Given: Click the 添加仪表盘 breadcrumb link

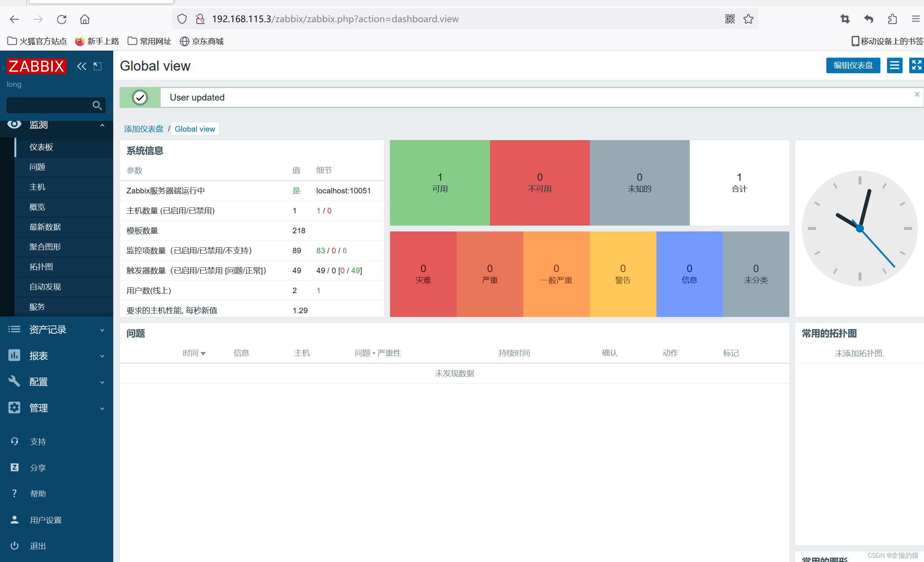Looking at the screenshot, I should point(144,129).
